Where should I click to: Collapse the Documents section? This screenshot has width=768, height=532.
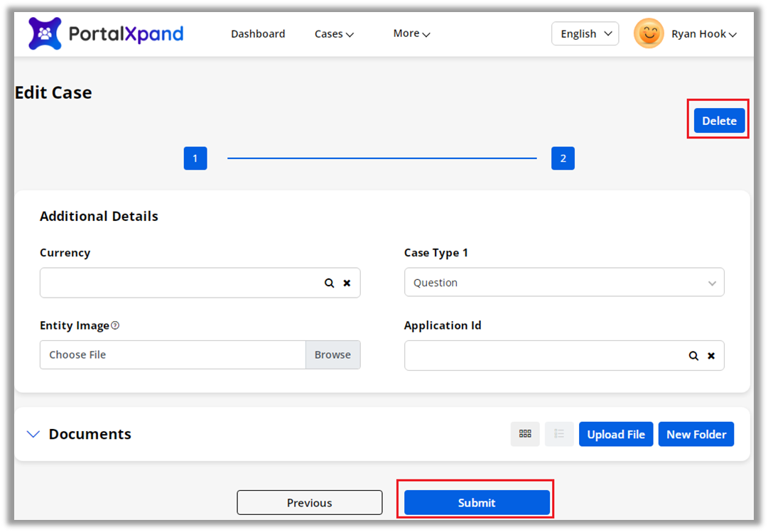click(33, 434)
